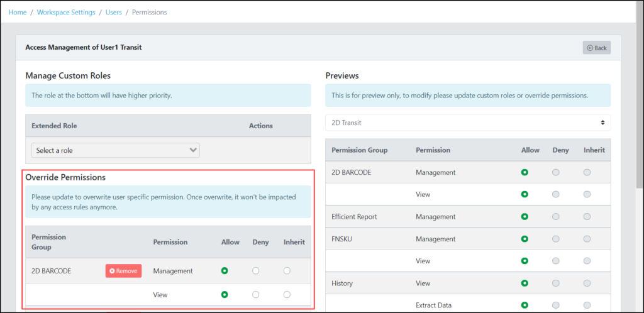Click chevron arrow of Select a role
The image size is (644, 313).
click(193, 150)
